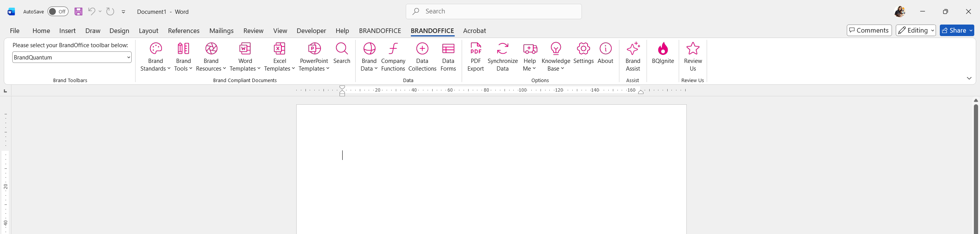
Task: Open the About info icon
Action: coord(605,49)
